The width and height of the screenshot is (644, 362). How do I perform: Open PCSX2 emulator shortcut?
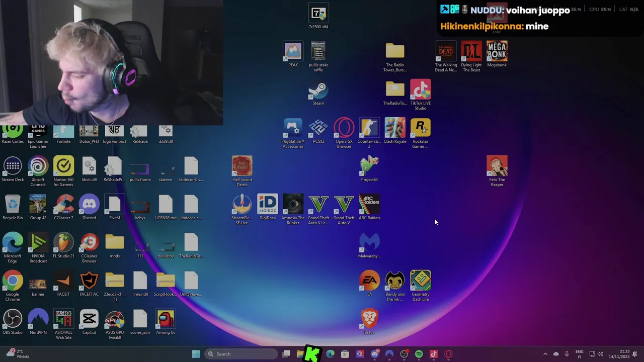[318, 131]
